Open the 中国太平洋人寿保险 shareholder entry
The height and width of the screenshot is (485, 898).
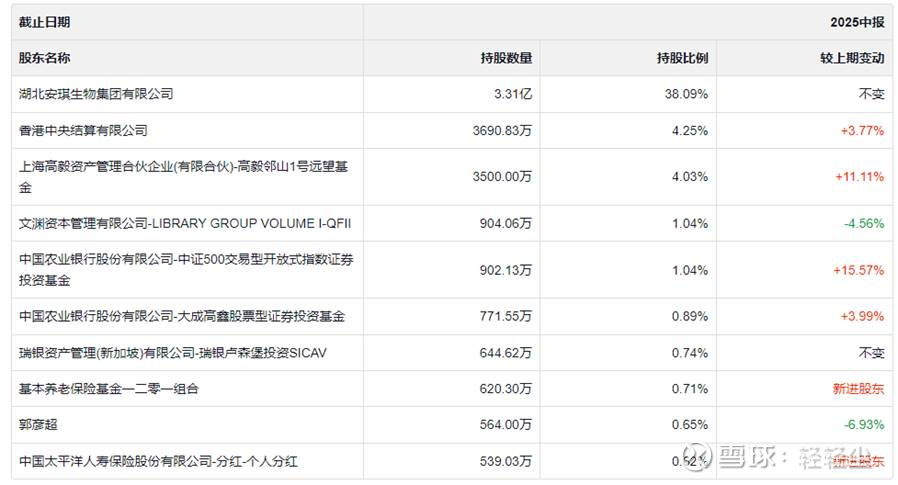click(158, 461)
